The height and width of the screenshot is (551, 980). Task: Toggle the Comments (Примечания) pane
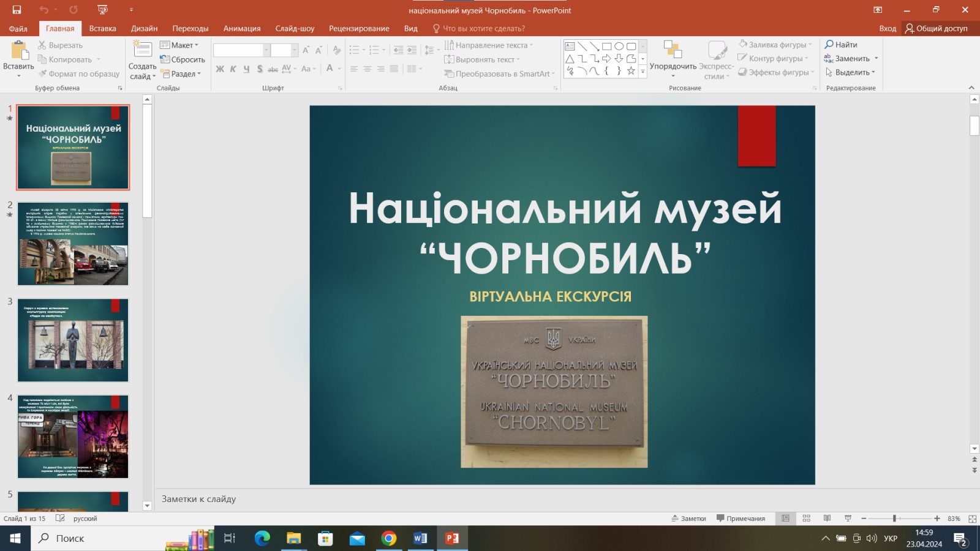tap(741, 519)
